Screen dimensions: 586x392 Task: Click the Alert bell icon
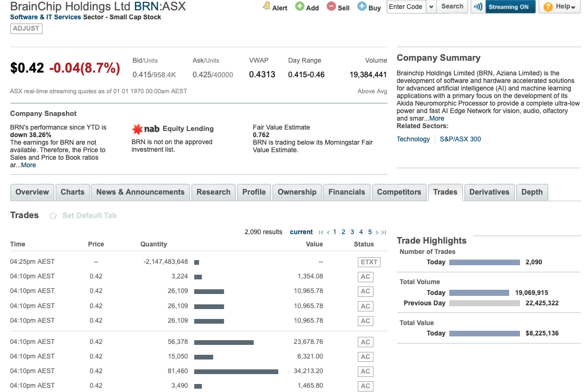(x=267, y=6)
